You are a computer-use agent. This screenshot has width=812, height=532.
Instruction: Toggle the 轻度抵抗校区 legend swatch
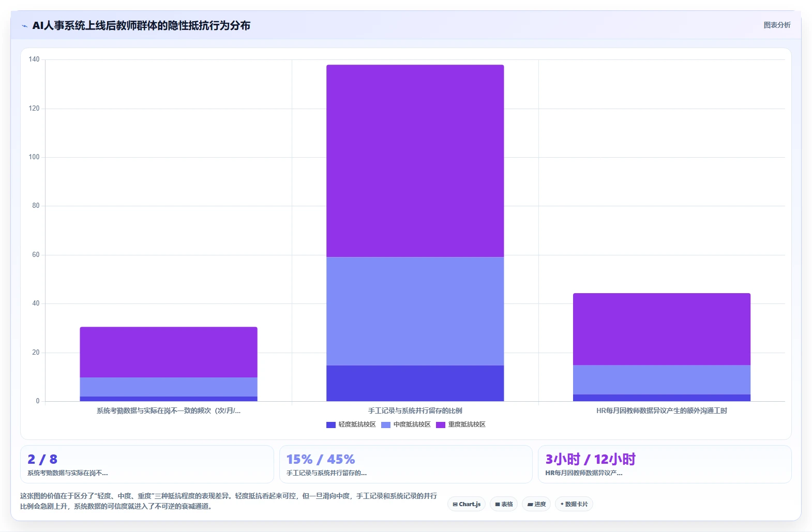331,425
